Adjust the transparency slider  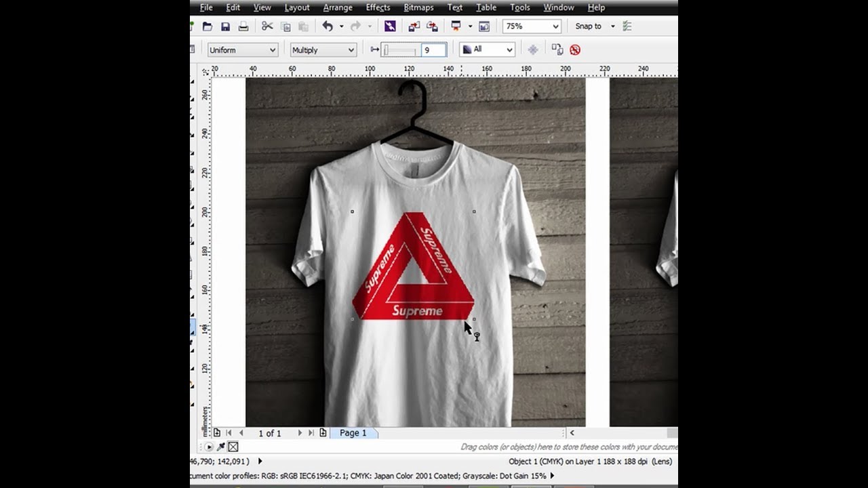pyautogui.click(x=400, y=49)
